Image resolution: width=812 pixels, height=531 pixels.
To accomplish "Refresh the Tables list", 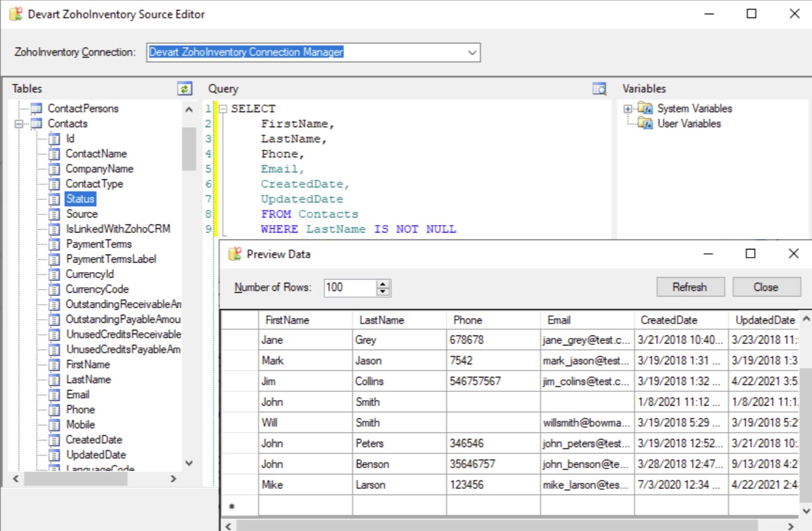I will tap(184, 88).
